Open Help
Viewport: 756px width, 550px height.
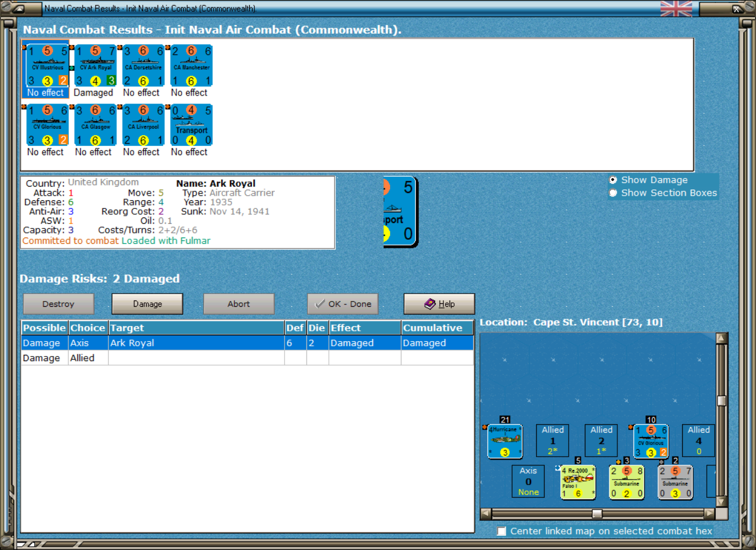pyautogui.click(x=439, y=304)
